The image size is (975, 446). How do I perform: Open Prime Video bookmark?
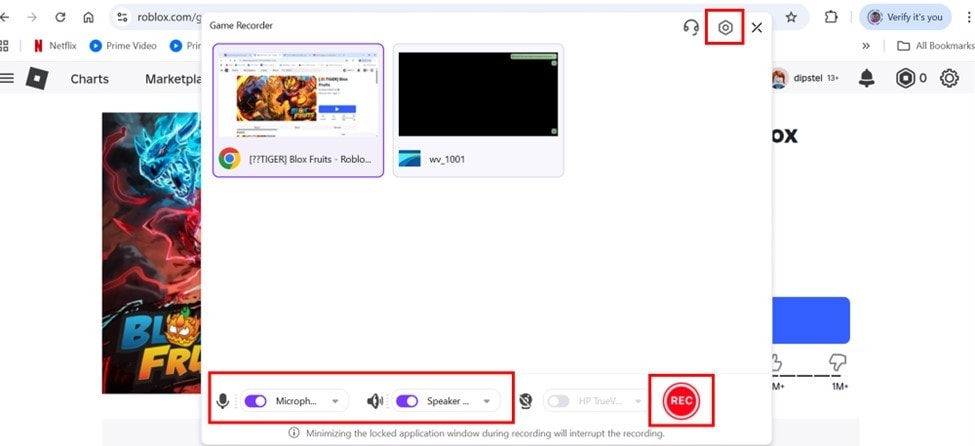pos(123,45)
